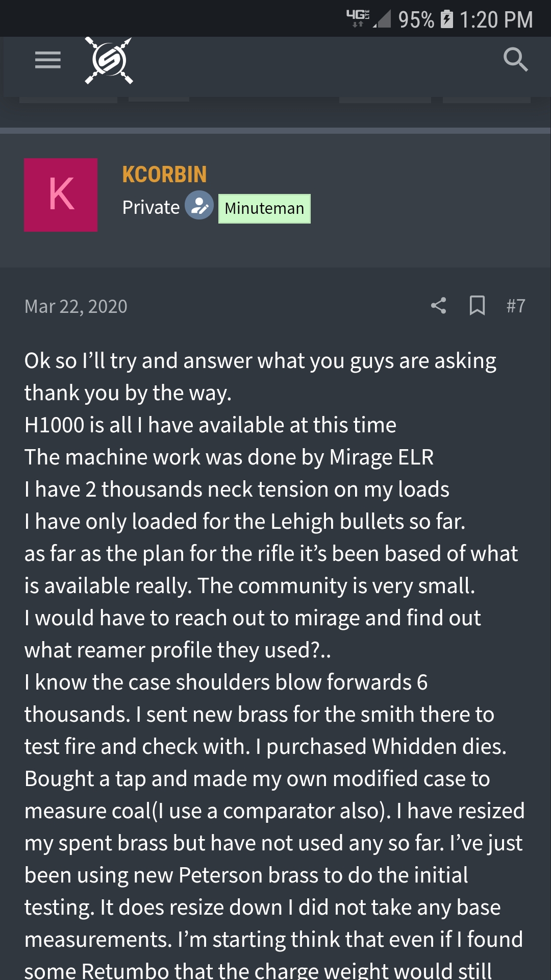Bookmark post number 7

pyautogui.click(x=477, y=306)
